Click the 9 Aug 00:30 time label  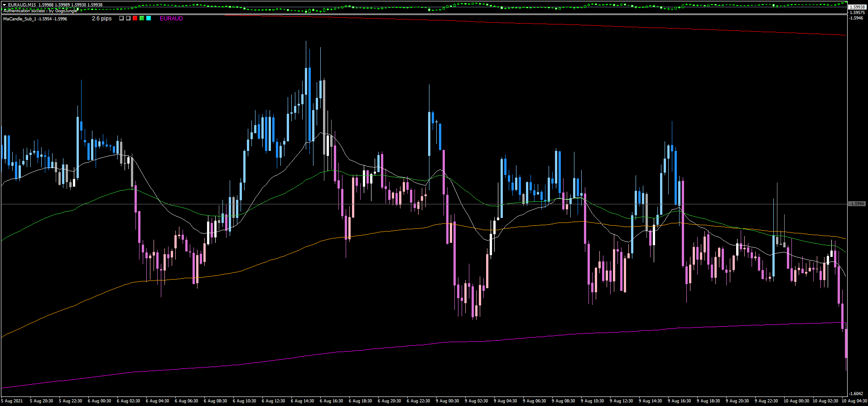point(447,401)
